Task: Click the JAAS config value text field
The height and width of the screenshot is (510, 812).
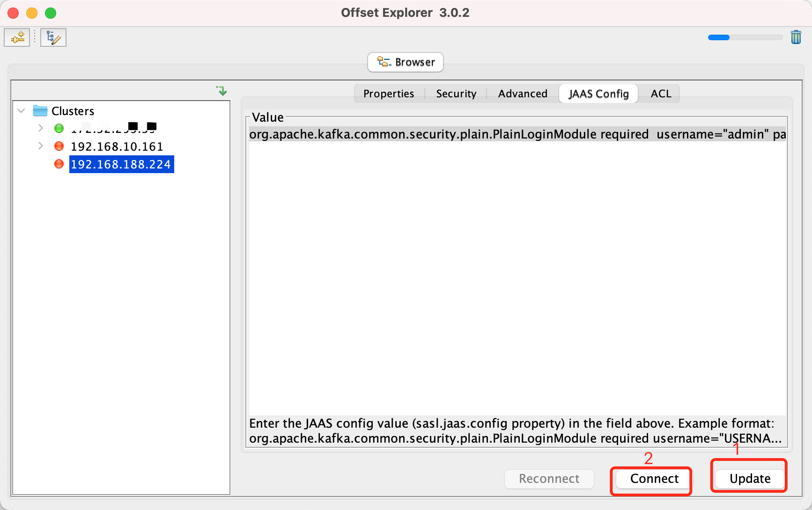Action: [x=517, y=271]
